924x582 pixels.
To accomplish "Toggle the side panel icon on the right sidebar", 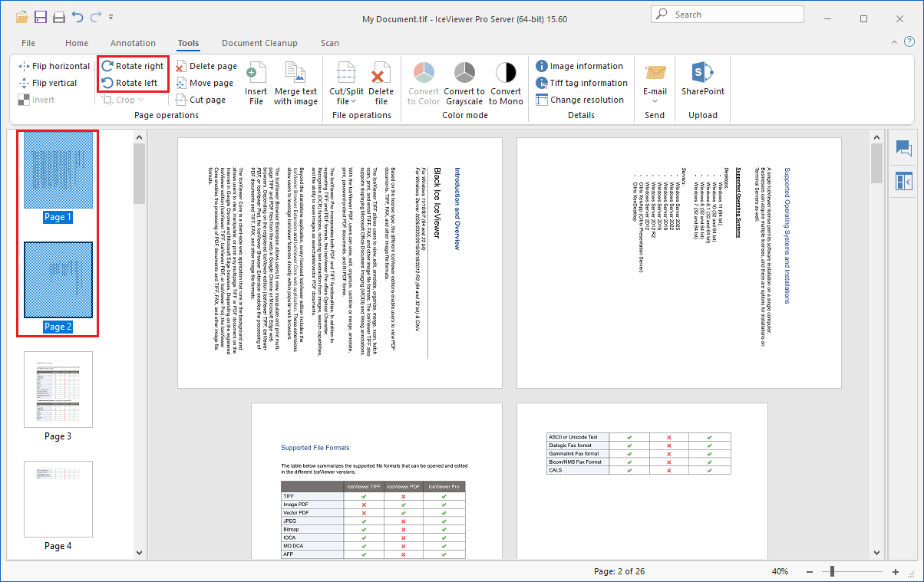I will 903,181.
